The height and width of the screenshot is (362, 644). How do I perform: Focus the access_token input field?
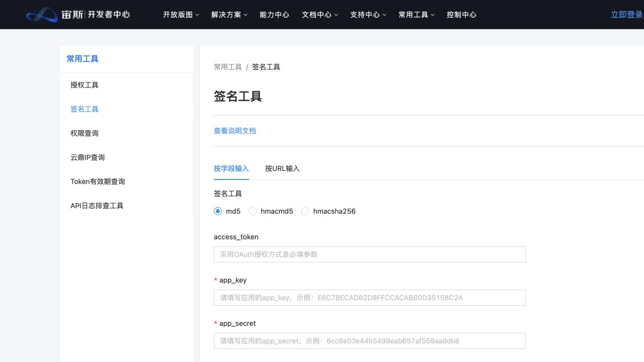370,254
